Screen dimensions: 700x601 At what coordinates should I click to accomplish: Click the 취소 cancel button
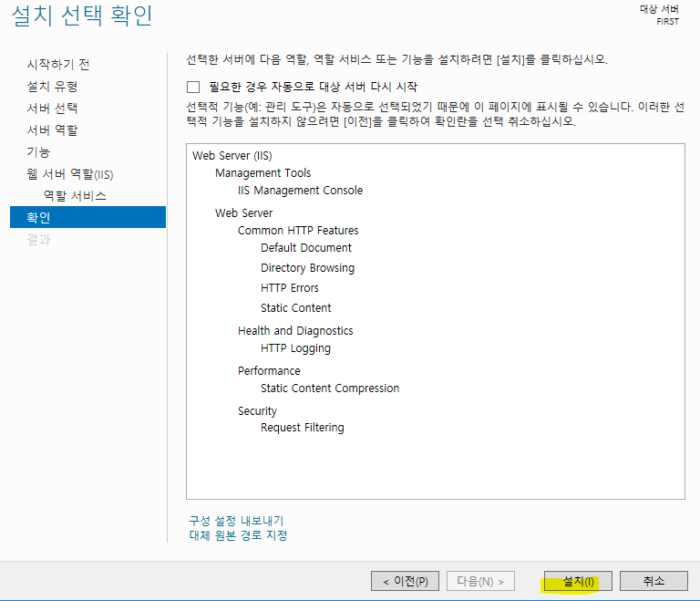click(654, 581)
